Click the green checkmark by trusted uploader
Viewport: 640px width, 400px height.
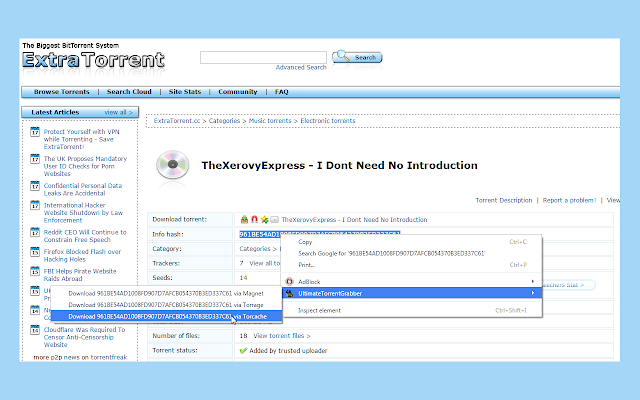coord(243,350)
